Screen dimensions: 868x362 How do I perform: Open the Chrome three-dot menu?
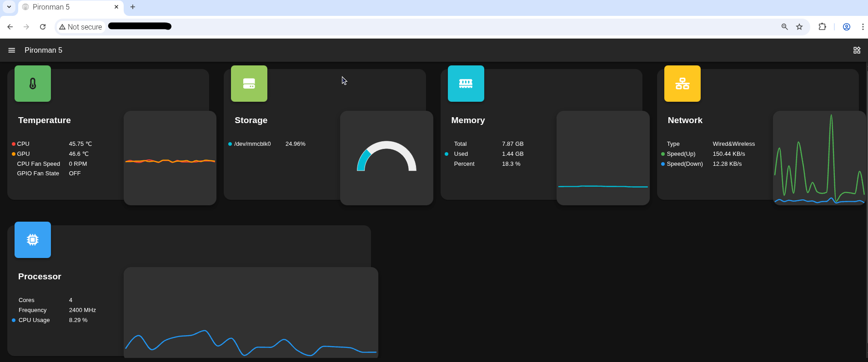[863, 27]
